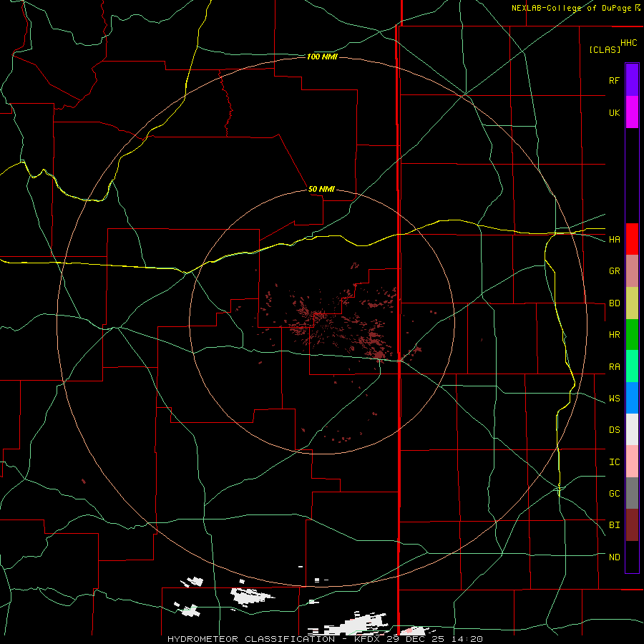Click the RF legend label
Screen dimensions: 644x644
tap(614, 80)
